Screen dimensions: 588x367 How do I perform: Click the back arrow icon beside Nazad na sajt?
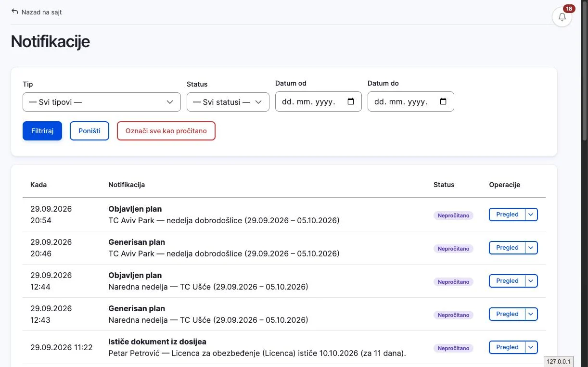(15, 12)
